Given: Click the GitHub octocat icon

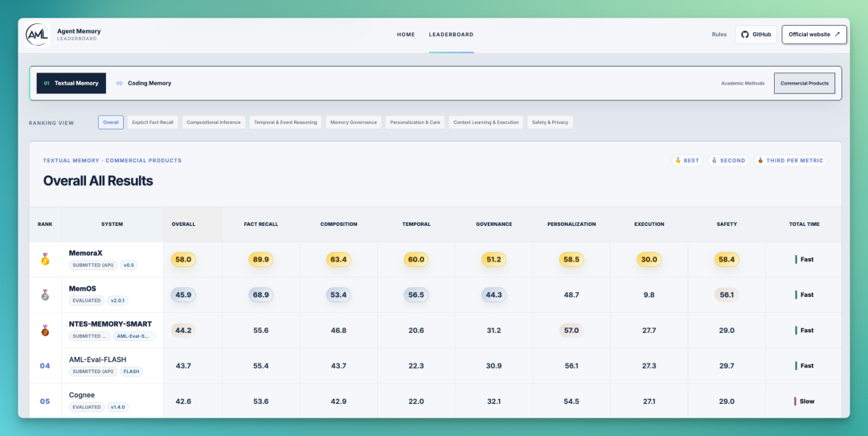Looking at the screenshot, I should point(744,35).
